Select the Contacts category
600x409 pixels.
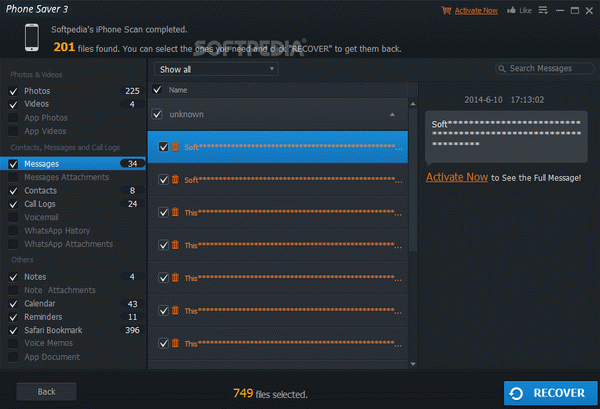click(x=41, y=191)
